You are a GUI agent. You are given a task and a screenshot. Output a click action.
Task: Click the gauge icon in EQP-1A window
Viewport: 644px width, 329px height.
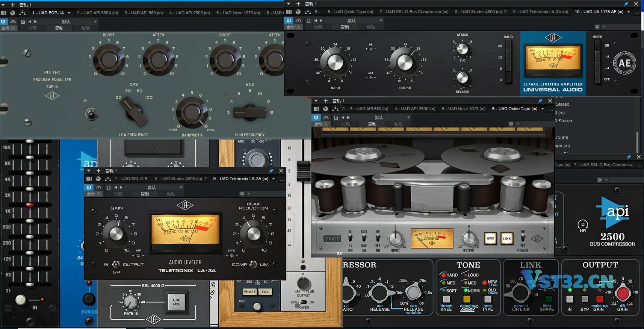(12, 13)
